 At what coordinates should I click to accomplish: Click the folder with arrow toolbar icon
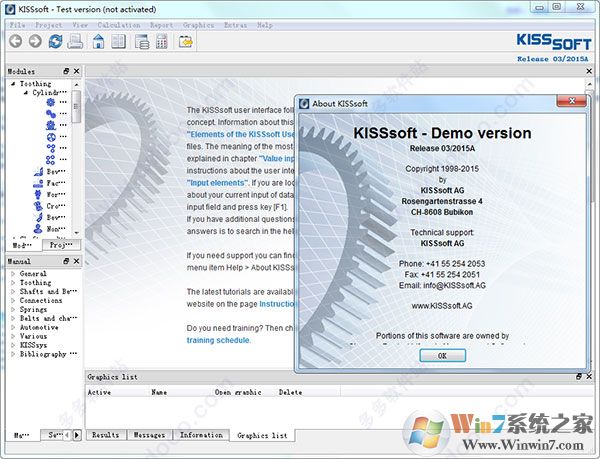point(186,41)
